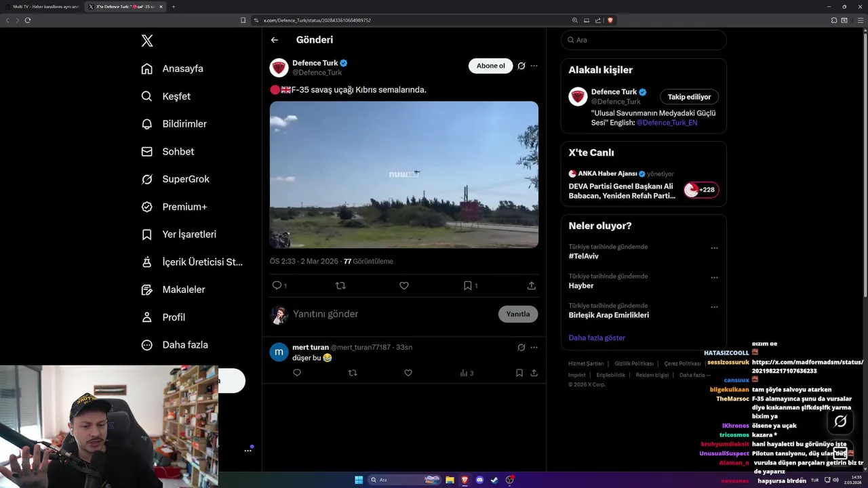Open Discord from taskbar
Viewport: 868px width, 488px height.
coord(479,480)
